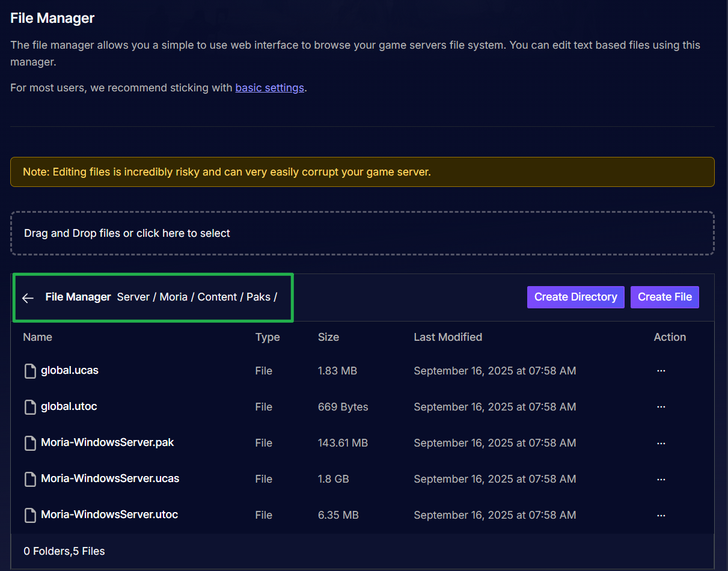Click the drag and drop upload area
Image resolution: width=728 pixels, height=571 pixels.
pos(362,233)
